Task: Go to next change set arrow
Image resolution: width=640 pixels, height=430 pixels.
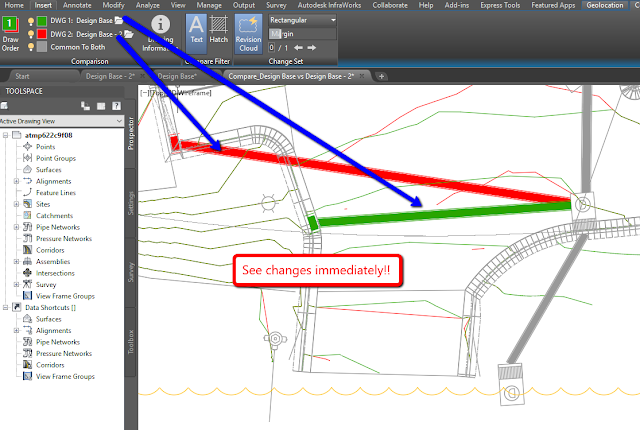Action: pos(311,48)
